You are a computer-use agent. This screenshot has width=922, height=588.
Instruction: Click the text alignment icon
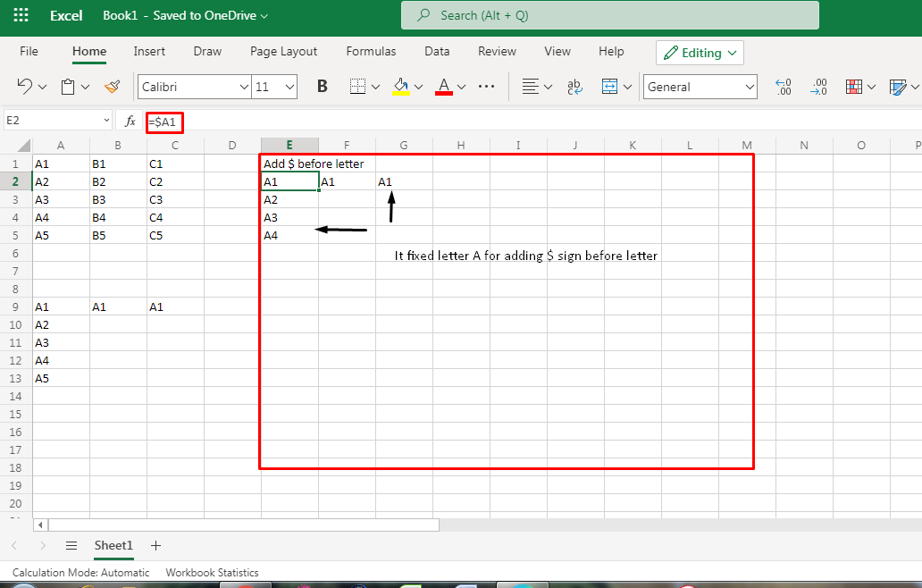pyautogui.click(x=531, y=87)
